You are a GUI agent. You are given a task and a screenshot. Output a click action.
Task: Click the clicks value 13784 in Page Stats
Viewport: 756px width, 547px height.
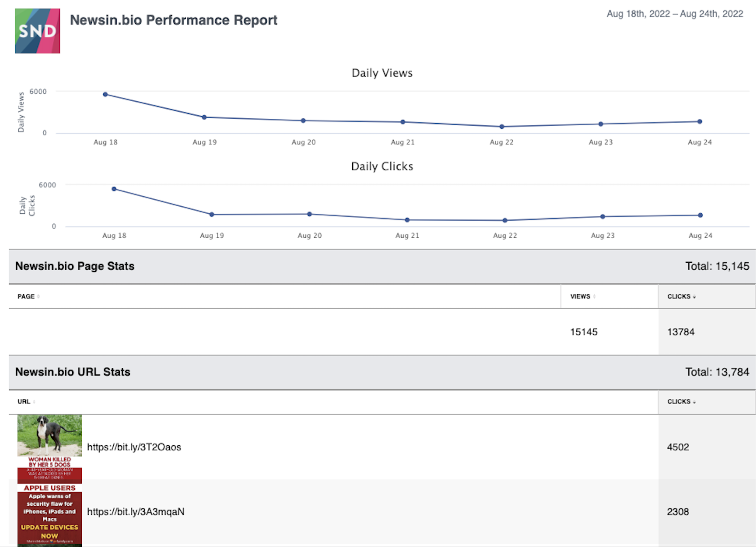pyautogui.click(x=681, y=332)
